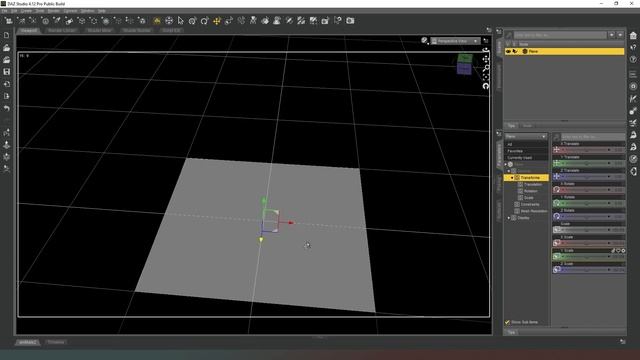Open the Render menu

coord(53,11)
